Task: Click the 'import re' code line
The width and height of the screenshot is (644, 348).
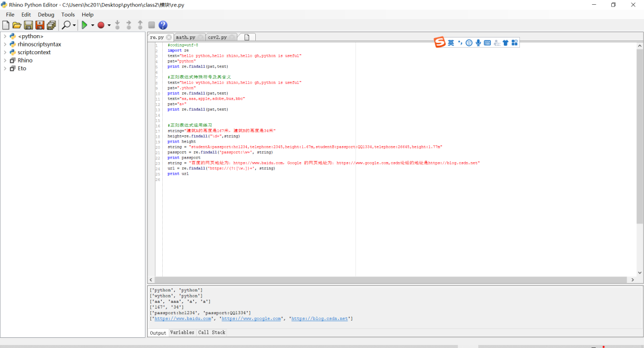Action: (178, 51)
